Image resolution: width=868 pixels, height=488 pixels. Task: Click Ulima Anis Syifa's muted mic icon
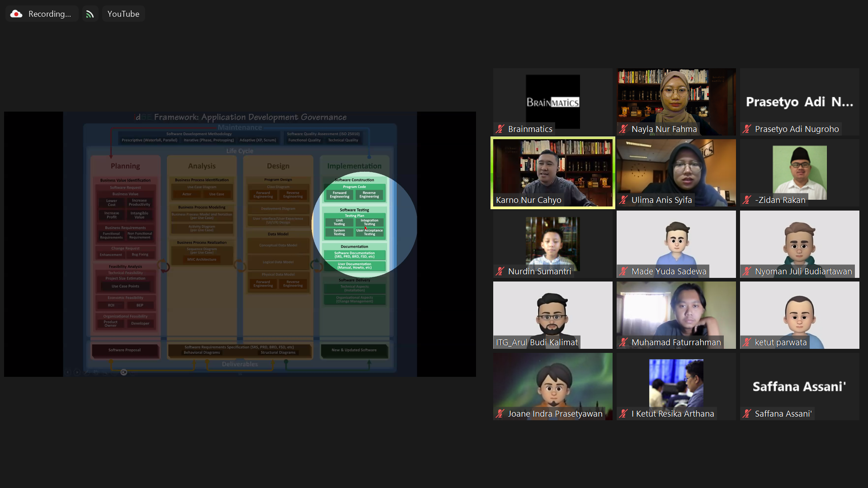tap(623, 200)
